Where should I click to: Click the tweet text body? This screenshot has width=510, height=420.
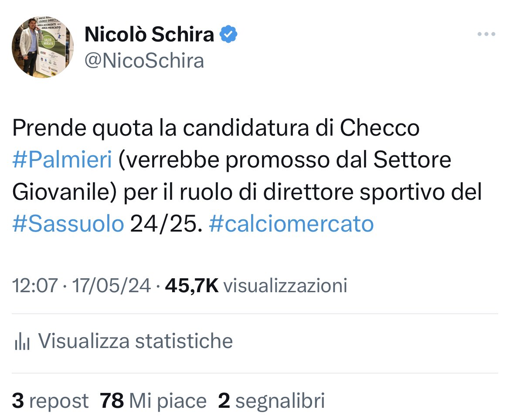click(247, 176)
